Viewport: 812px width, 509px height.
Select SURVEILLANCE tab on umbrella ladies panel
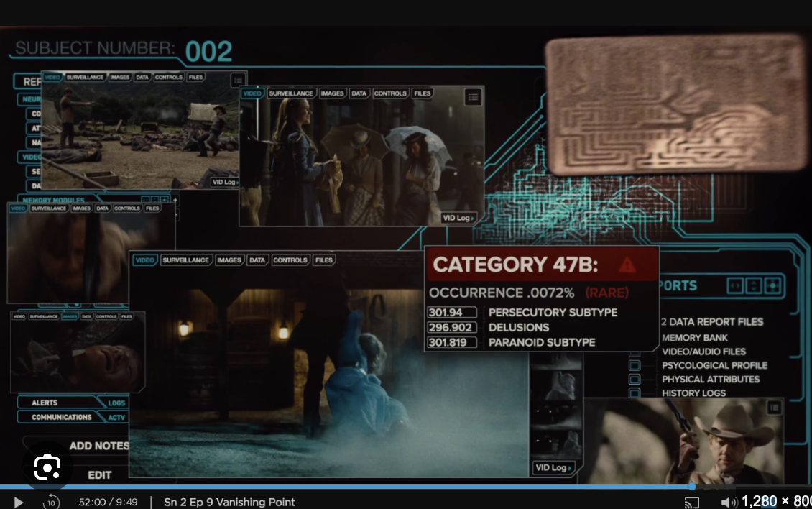point(291,93)
